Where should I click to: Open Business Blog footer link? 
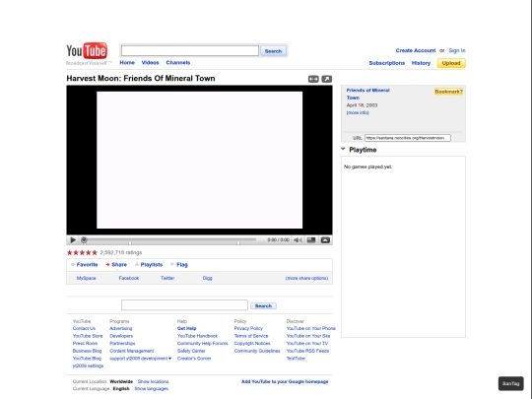87,351
